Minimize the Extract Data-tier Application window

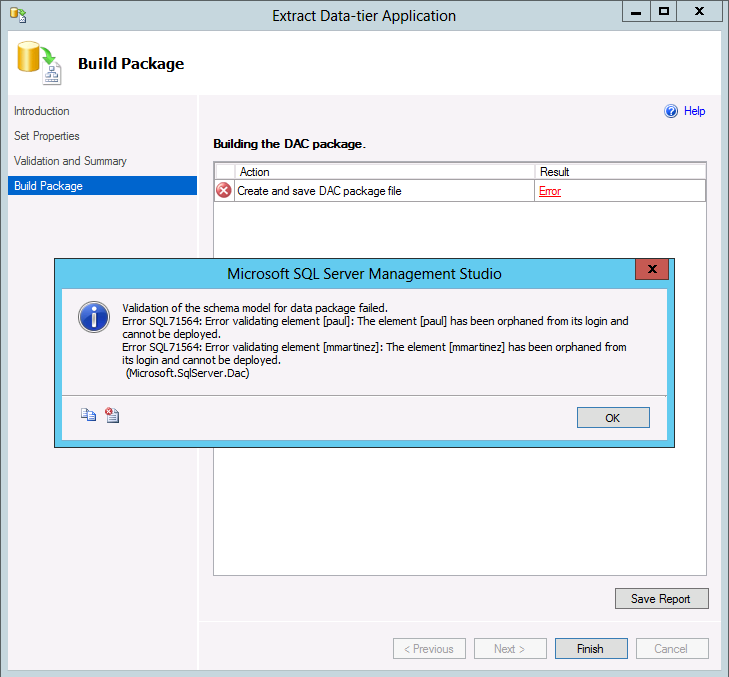636,12
